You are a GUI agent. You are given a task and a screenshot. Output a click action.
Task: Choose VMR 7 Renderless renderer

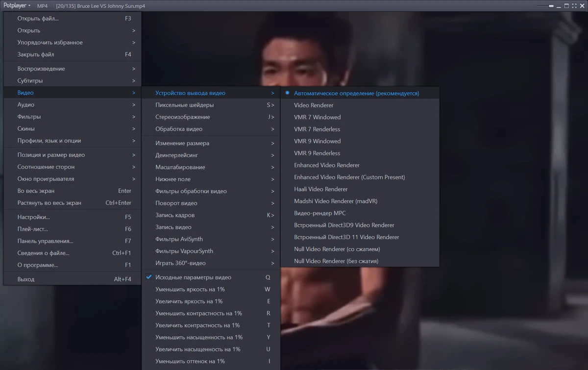[x=360, y=129]
